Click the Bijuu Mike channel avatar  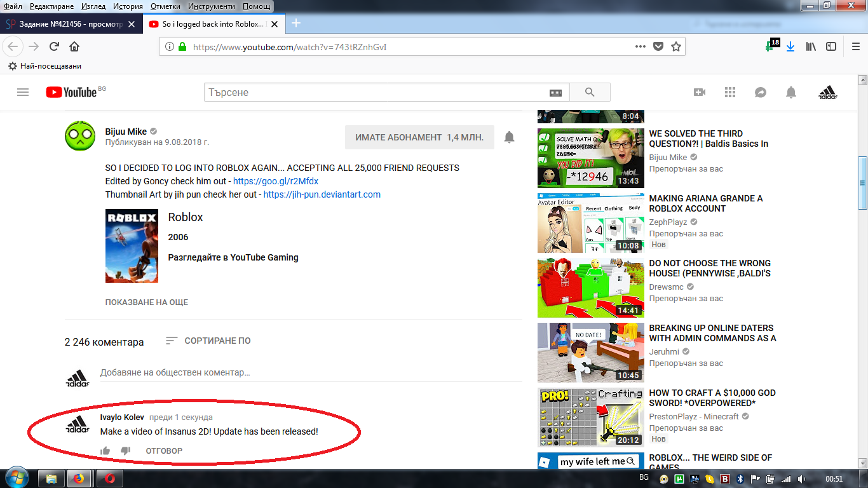(x=80, y=135)
